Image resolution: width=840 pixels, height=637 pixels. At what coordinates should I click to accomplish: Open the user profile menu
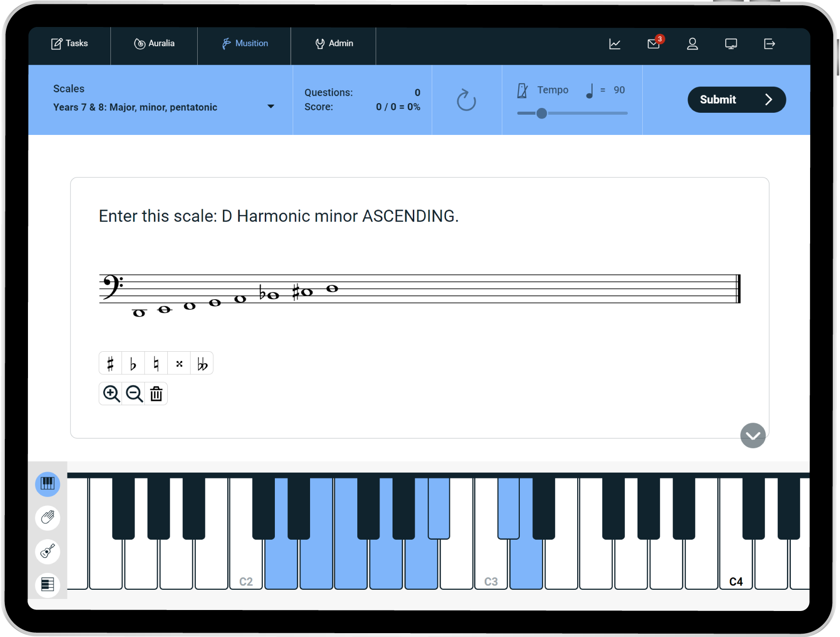(692, 44)
